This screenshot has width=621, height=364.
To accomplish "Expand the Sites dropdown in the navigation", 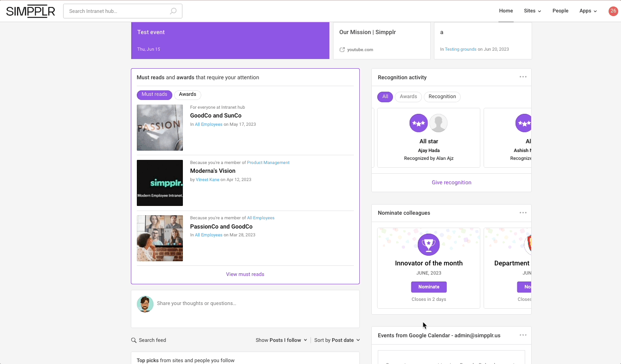I will 532,11.
